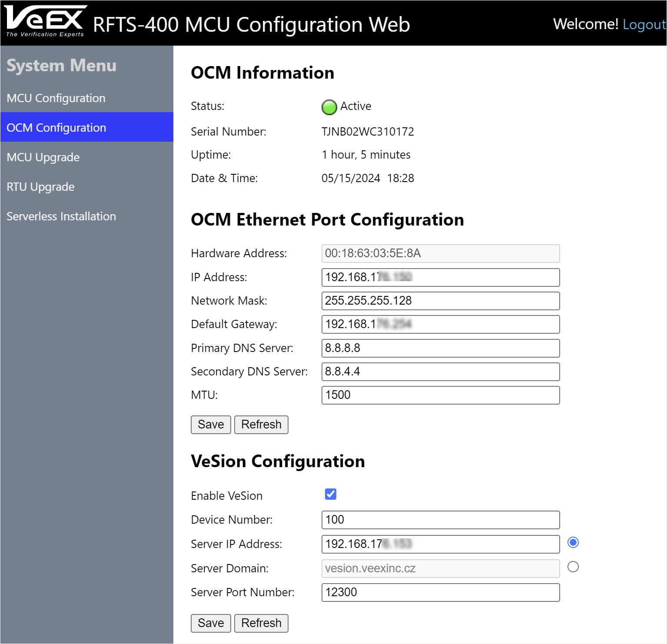Click the RFTS-400 MCU Configuration Web title

tap(252, 24)
